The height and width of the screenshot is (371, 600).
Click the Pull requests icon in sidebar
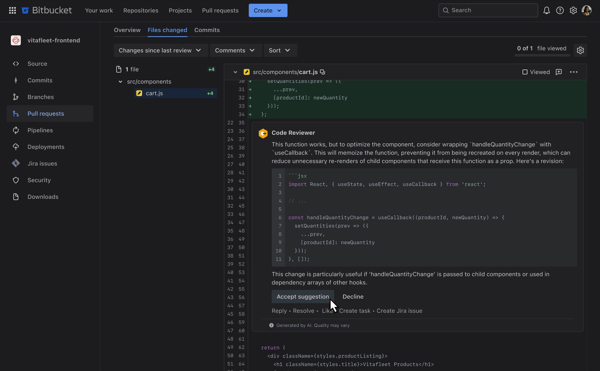click(16, 114)
